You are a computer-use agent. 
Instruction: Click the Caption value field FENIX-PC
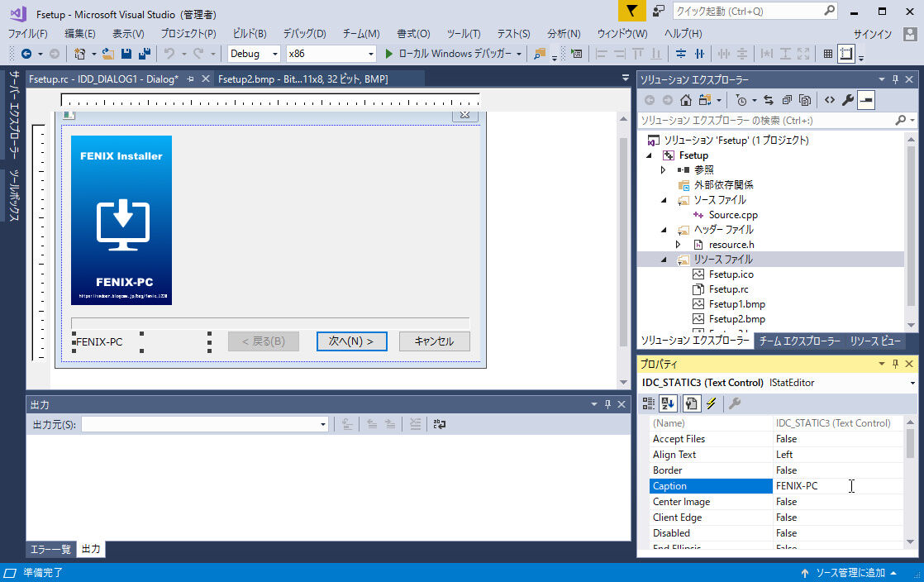point(837,486)
